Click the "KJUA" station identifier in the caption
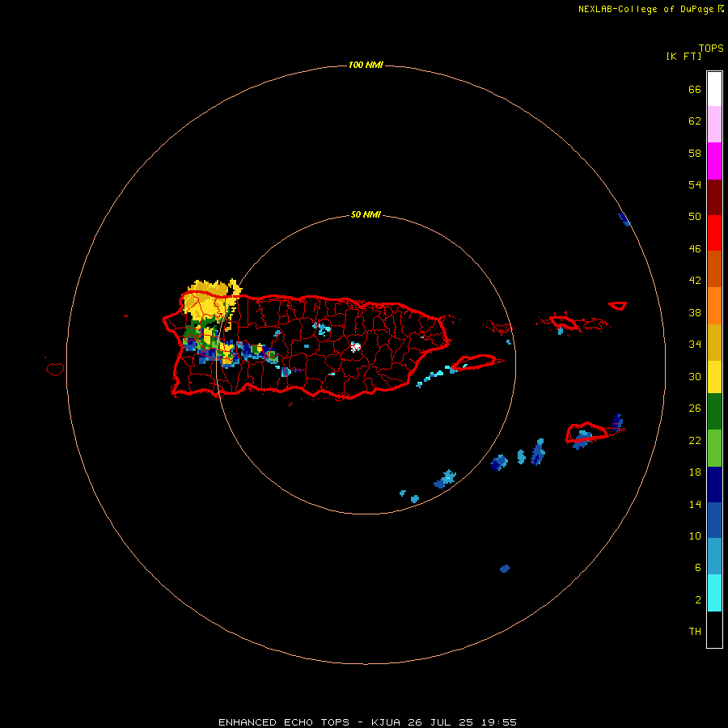Image resolution: width=728 pixels, height=728 pixels. coord(386,722)
